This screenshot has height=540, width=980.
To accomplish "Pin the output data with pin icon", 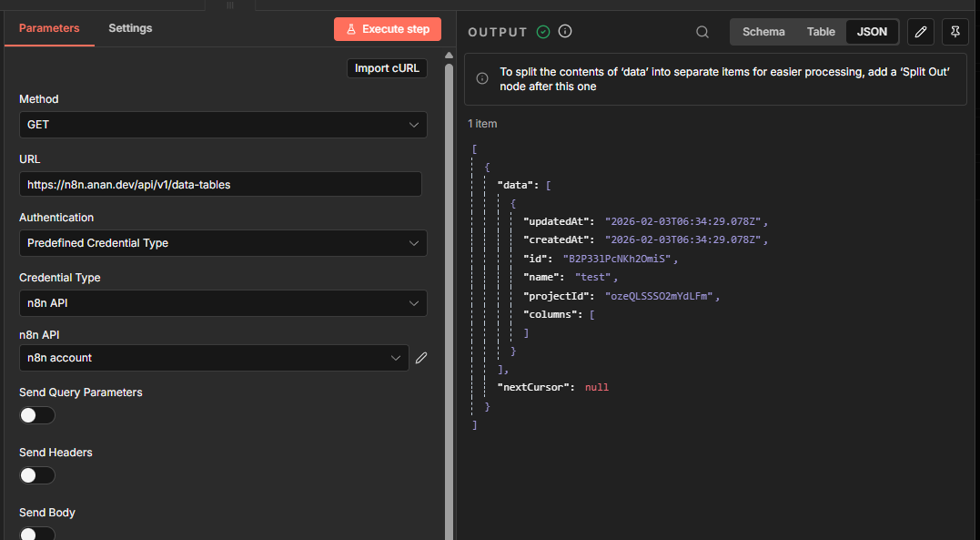I will click(955, 32).
